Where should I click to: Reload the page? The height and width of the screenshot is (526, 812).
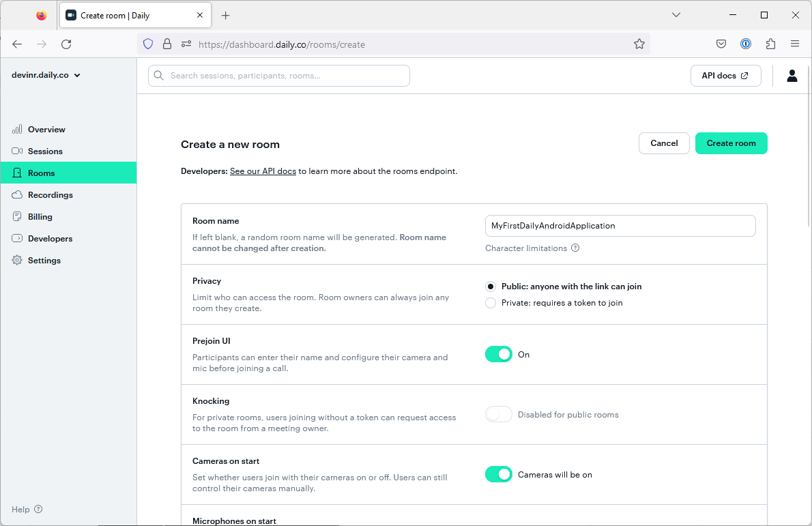coord(66,44)
